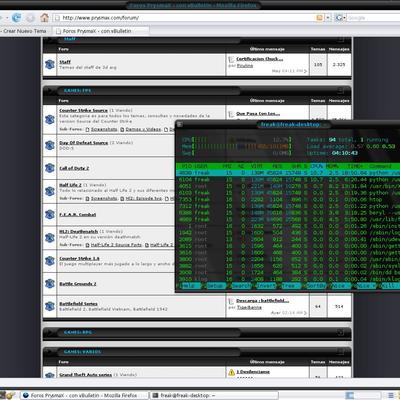Click the Firefox reload button

pyautogui.click(x=16, y=18)
